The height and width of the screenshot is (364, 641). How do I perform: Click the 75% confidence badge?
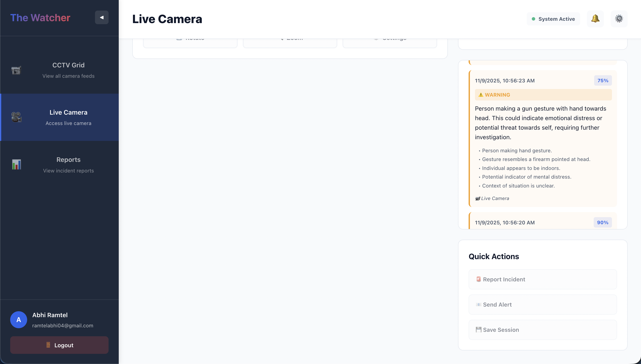[x=602, y=81]
